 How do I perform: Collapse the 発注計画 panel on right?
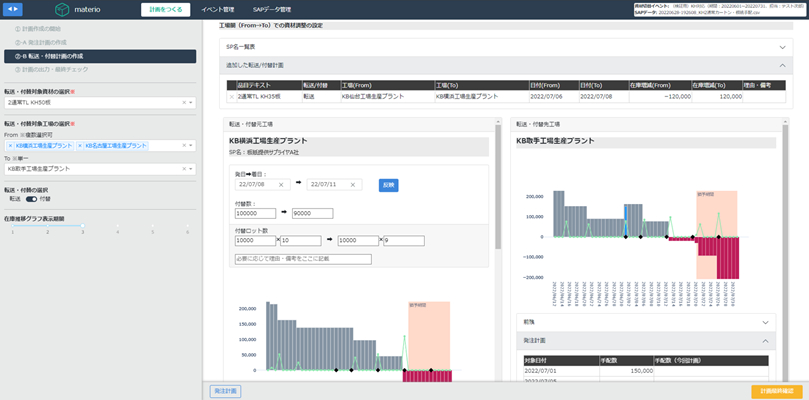coord(765,341)
